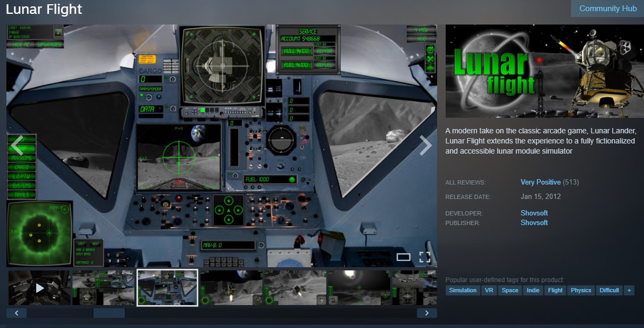Viewport: 644px width, 328px height.
Task: Click 'Popular user-defined tags for this product:' text
Action: click(505, 280)
